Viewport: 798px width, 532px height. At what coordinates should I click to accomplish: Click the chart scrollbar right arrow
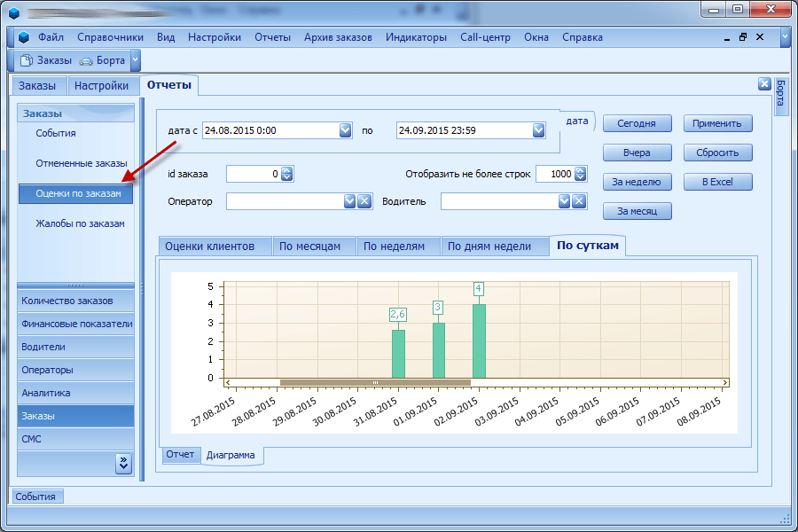pyautogui.click(x=724, y=382)
